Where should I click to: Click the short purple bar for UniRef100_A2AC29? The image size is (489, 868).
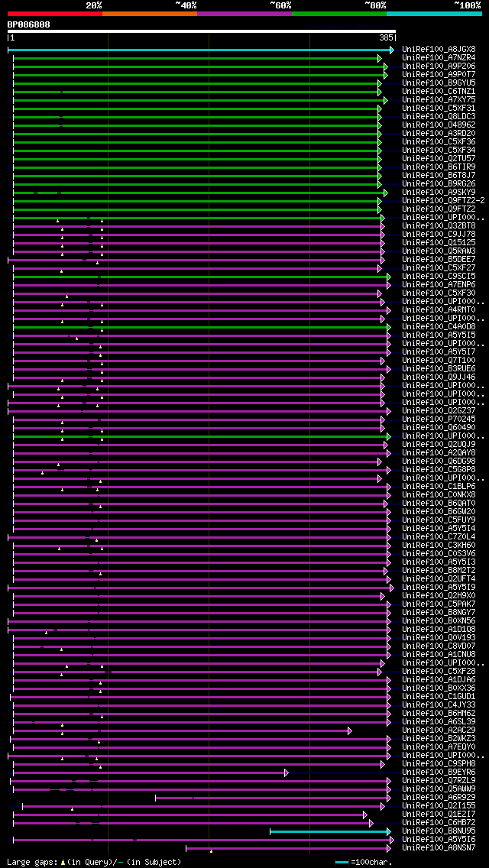(182, 730)
